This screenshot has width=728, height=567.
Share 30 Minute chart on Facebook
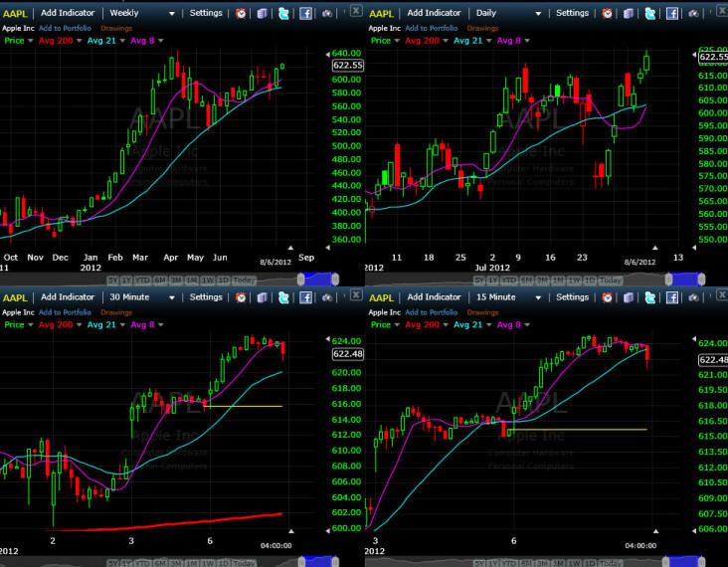(305, 297)
